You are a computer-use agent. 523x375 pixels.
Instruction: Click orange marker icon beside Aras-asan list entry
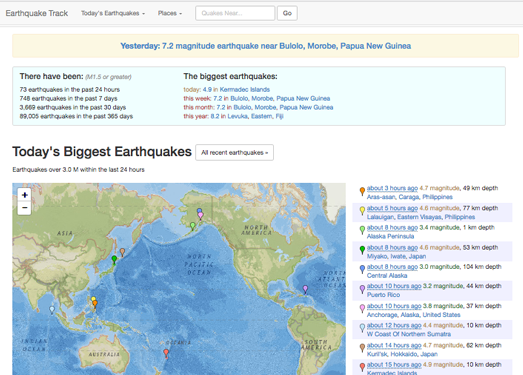(x=362, y=191)
